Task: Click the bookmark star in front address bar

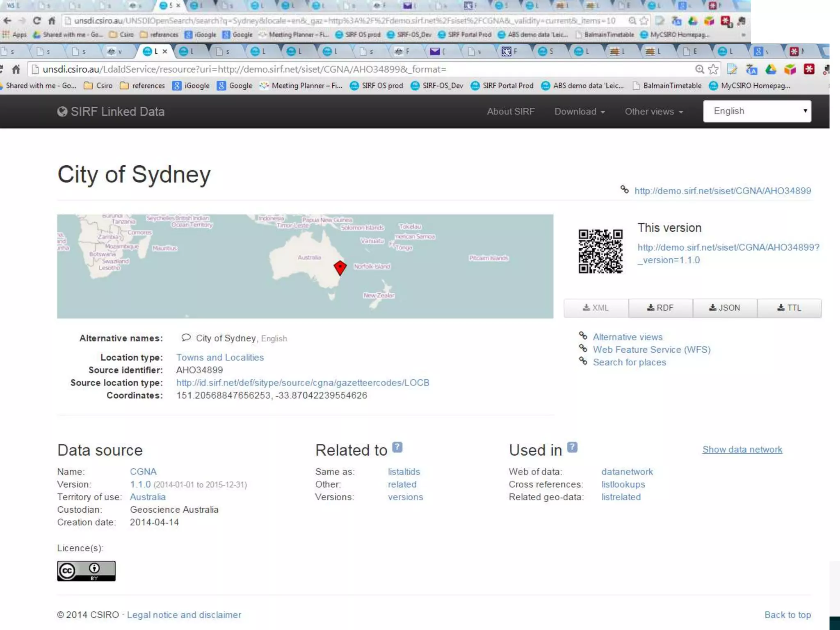Action: tap(713, 69)
